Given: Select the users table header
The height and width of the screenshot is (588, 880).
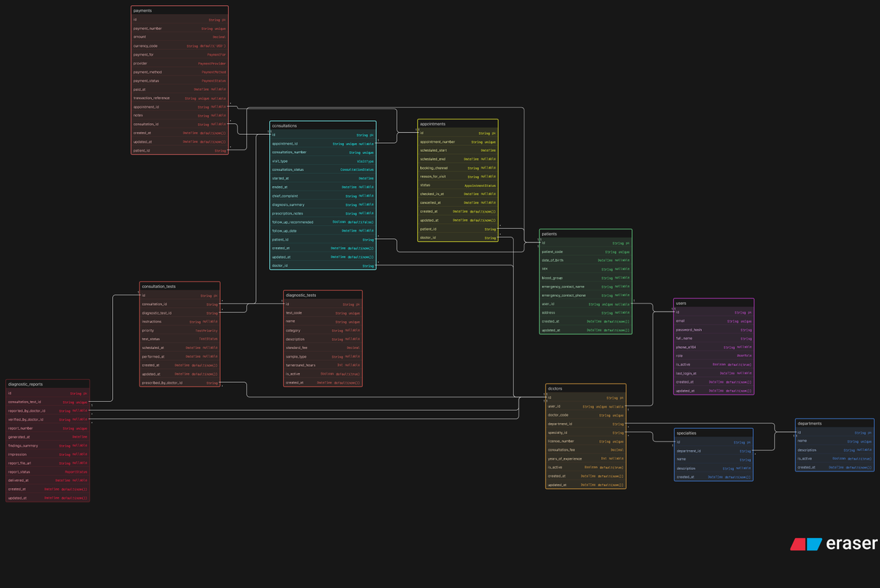Looking at the screenshot, I should pos(714,303).
